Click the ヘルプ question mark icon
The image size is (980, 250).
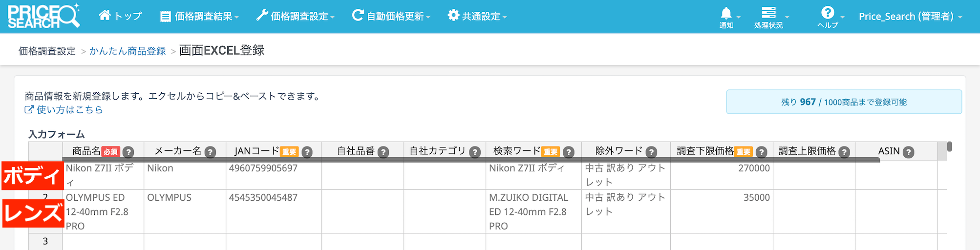click(828, 13)
